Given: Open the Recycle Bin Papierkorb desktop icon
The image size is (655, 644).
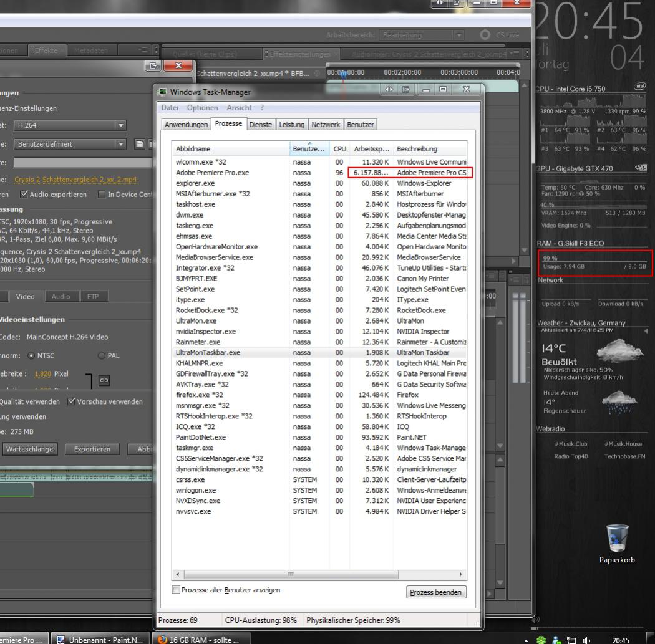Looking at the screenshot, I should (x=617, y=544).
